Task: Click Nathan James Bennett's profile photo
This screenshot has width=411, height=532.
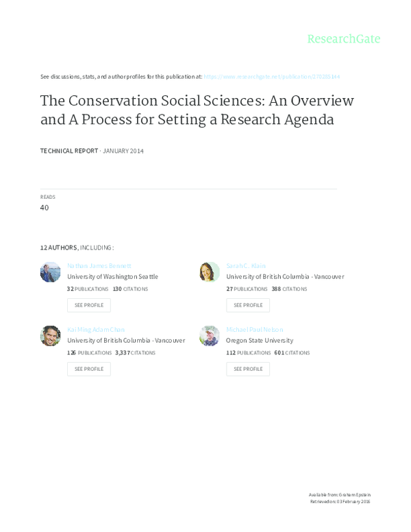Action: click(x=51, y=272)
